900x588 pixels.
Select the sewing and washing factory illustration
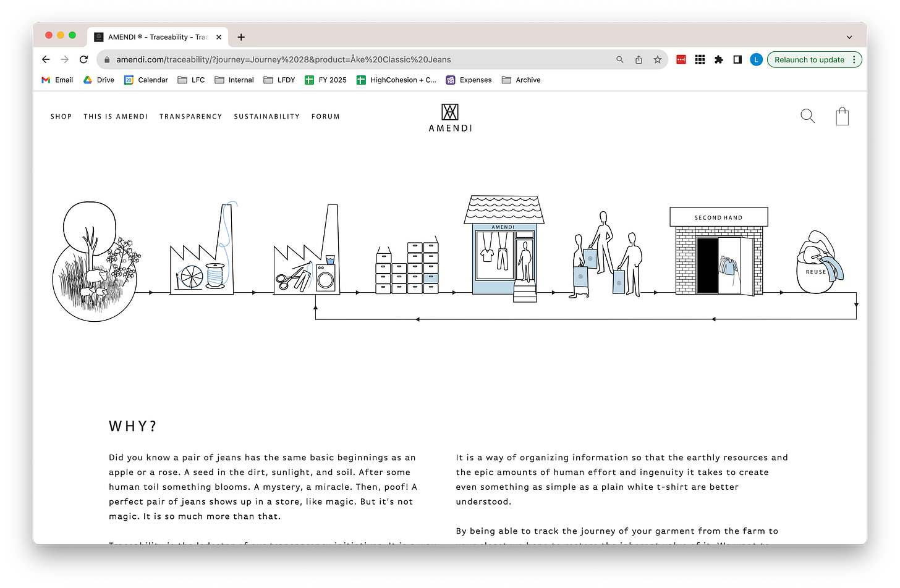pyautogui.click(x=307, y=250)
